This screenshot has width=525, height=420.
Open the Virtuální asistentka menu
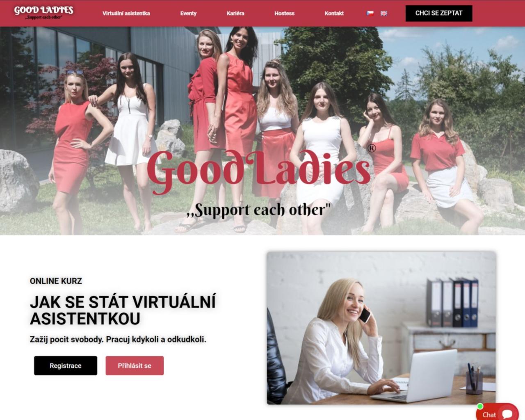coord(126,13)
